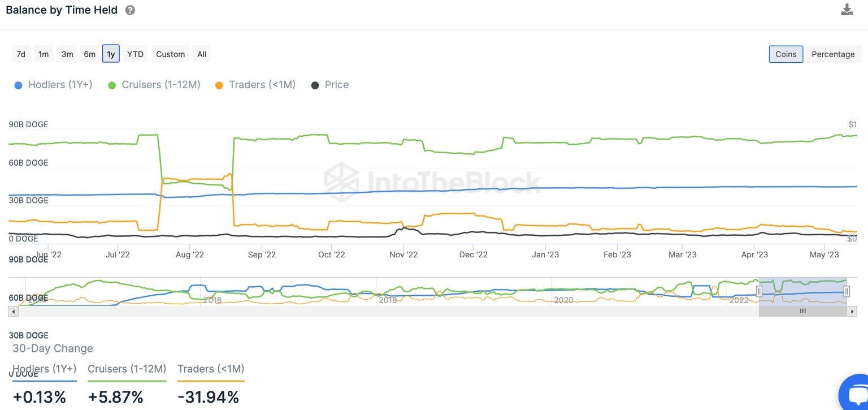Grab the navigator right range handle
This screenshot has width=868, height=410.
click(x=847, y=291)
